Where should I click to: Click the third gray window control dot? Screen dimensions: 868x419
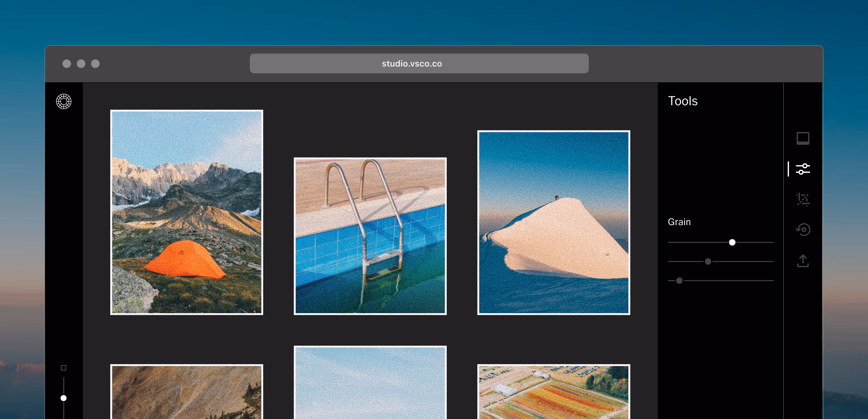(x=95, y=64)
